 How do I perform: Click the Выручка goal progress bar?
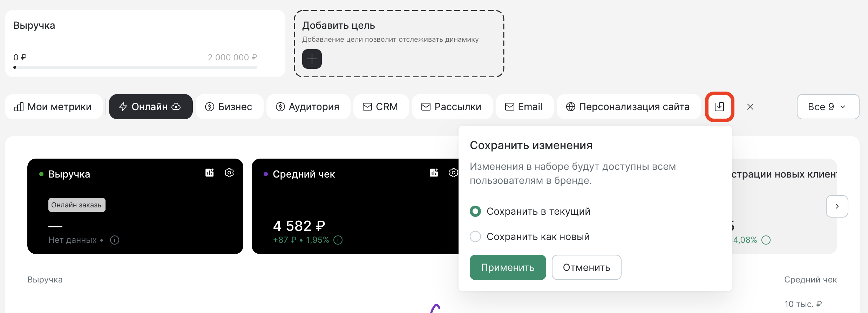click(135, 67)
